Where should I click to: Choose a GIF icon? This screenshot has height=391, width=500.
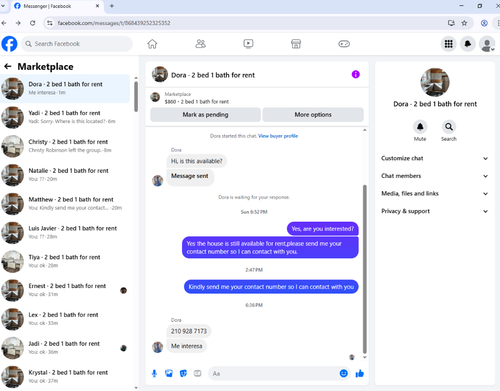(198, 373)
